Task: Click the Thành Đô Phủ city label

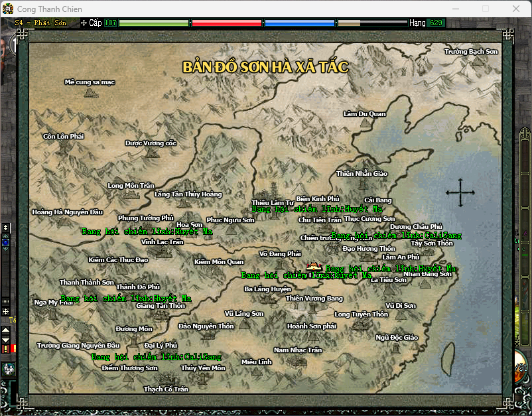Action: (x=137, y=287)
